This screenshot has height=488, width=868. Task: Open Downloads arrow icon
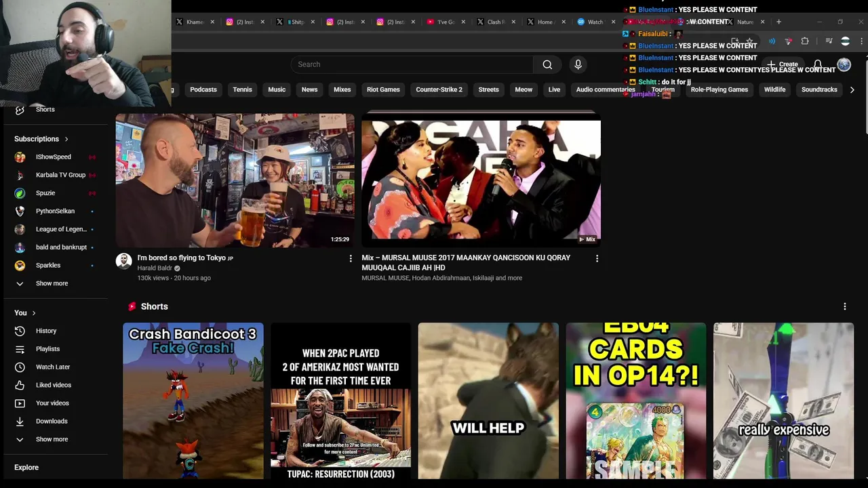[x=20, y=421]
